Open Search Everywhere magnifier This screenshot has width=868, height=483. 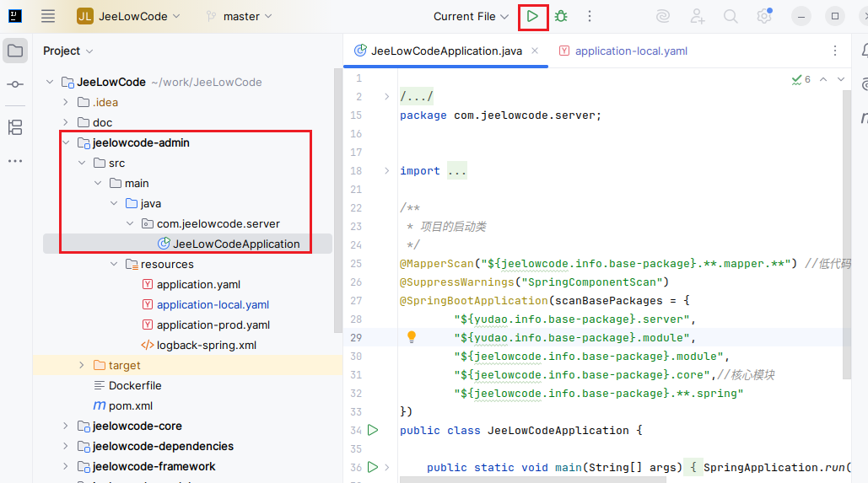click(x=731, y=17)
